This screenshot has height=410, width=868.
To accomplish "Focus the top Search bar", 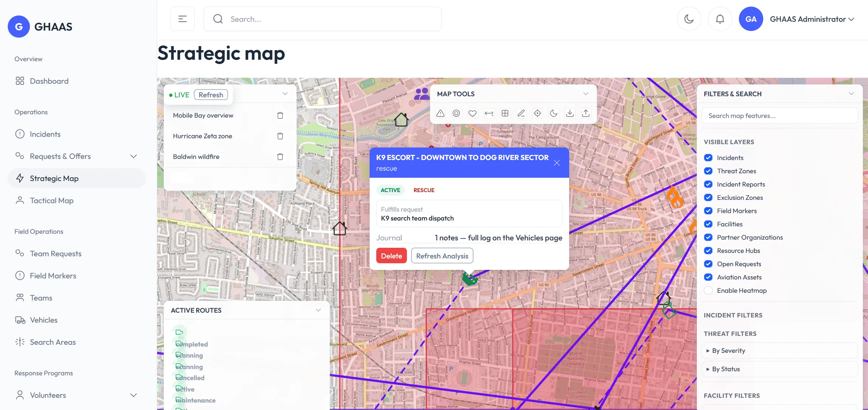I will (322, 19).
